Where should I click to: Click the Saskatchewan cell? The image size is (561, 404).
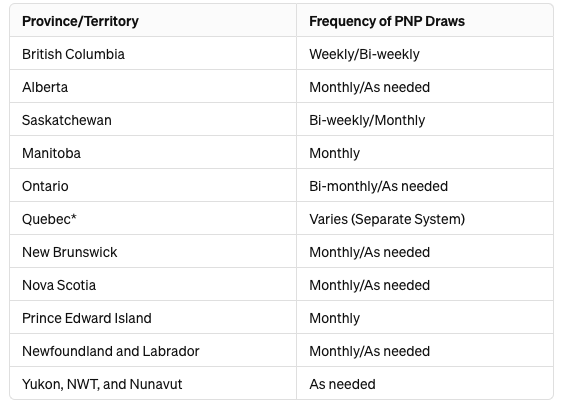coord(67,120)
